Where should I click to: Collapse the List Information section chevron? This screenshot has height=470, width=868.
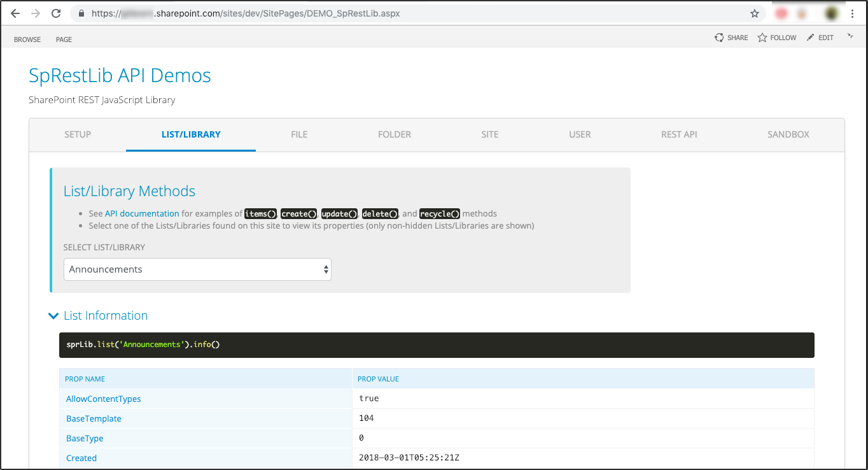coord(53,316)
